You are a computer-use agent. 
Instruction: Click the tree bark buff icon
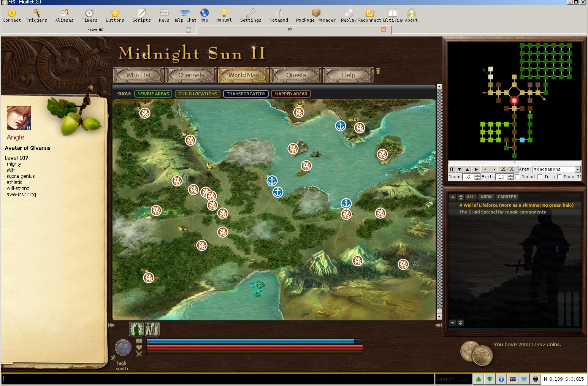[152, 329]
